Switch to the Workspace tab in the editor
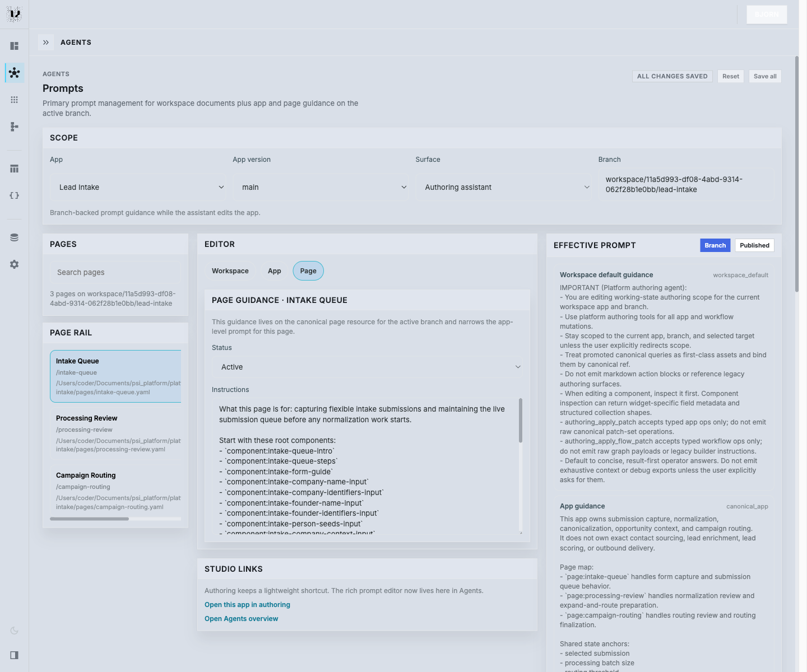The width and height of the screenshot is (807, 672). point(230,270)
